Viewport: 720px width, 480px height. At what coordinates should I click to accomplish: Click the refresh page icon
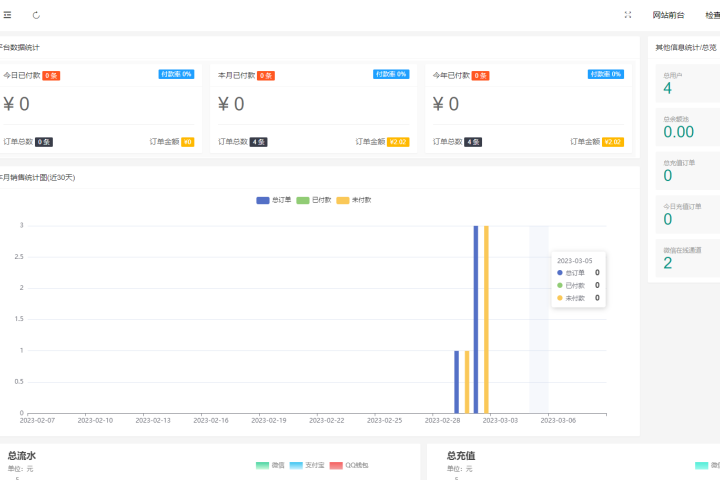tap(37, 15)
